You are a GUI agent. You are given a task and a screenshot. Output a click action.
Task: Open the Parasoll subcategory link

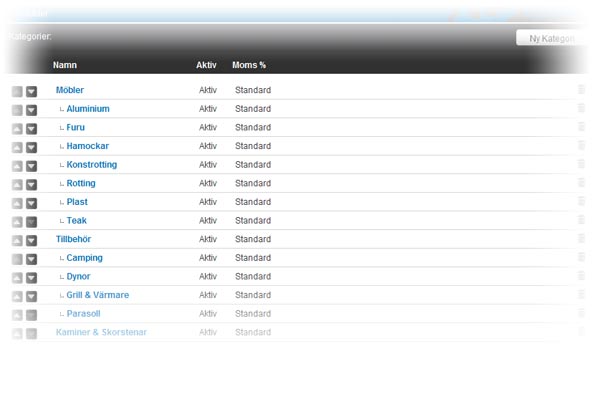[83, 313]
